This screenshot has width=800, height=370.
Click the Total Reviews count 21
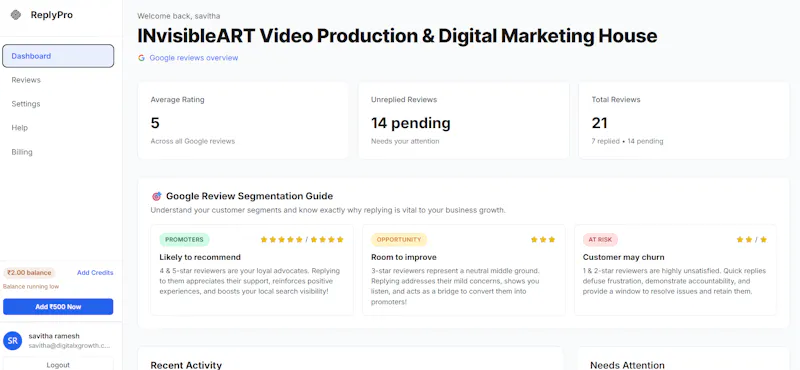pos(599,123)
